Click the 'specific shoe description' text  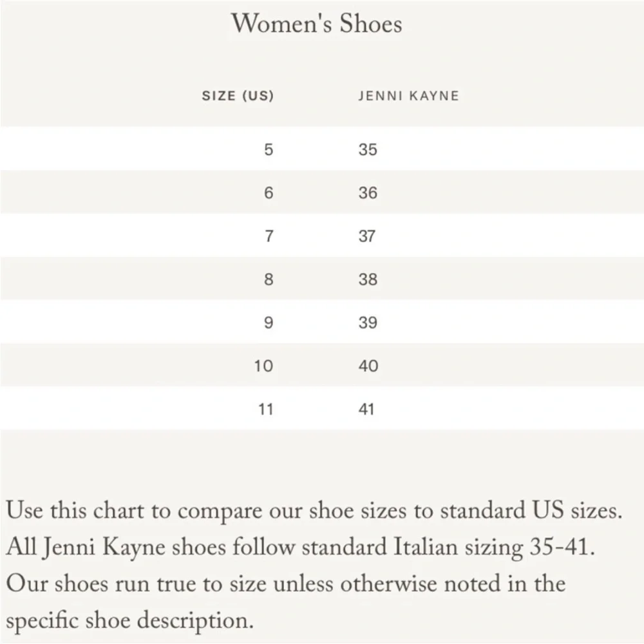click(x=129, y=621)
